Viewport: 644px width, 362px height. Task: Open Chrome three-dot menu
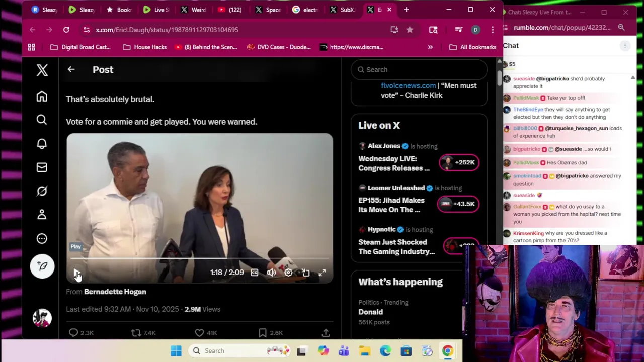(x=492, y=30)
